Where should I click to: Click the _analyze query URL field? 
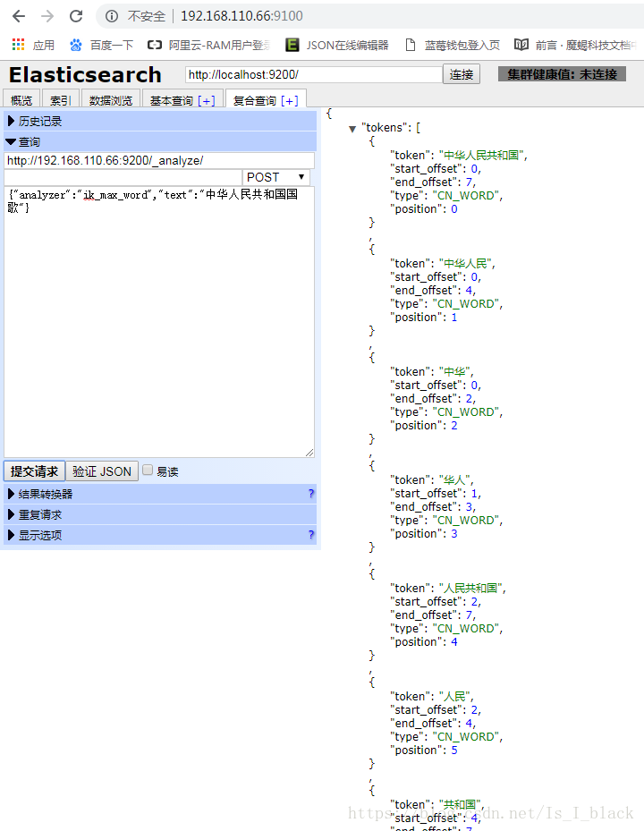[x=159, y=161]
